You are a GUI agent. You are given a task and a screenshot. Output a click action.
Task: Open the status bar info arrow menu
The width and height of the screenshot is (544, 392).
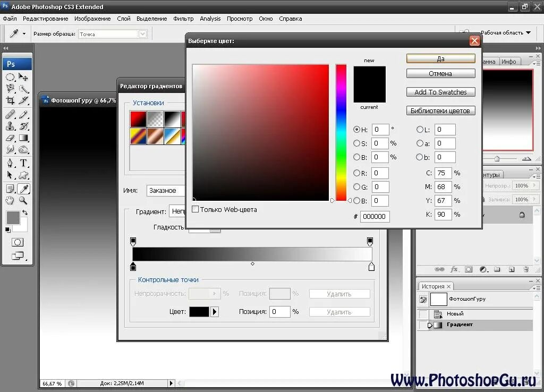171,383
